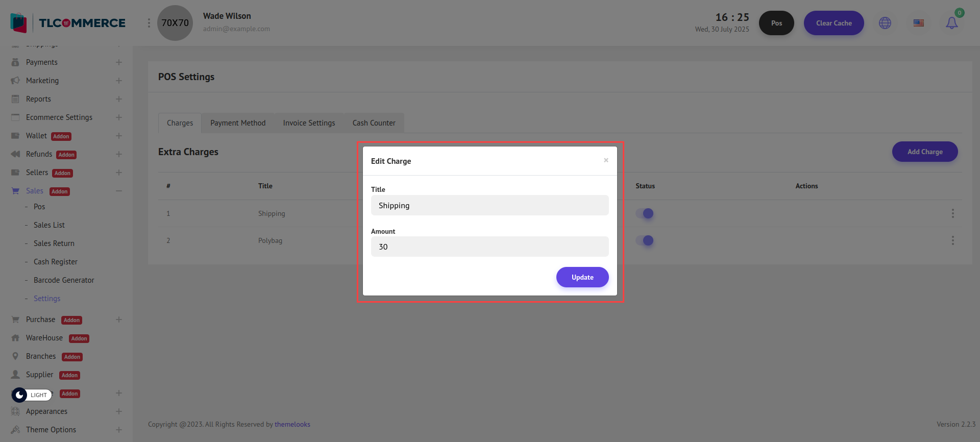980x442 pixels.
Task: Open the Cash Counter tab
Action: pyautogui.click(x=374, y=123)
